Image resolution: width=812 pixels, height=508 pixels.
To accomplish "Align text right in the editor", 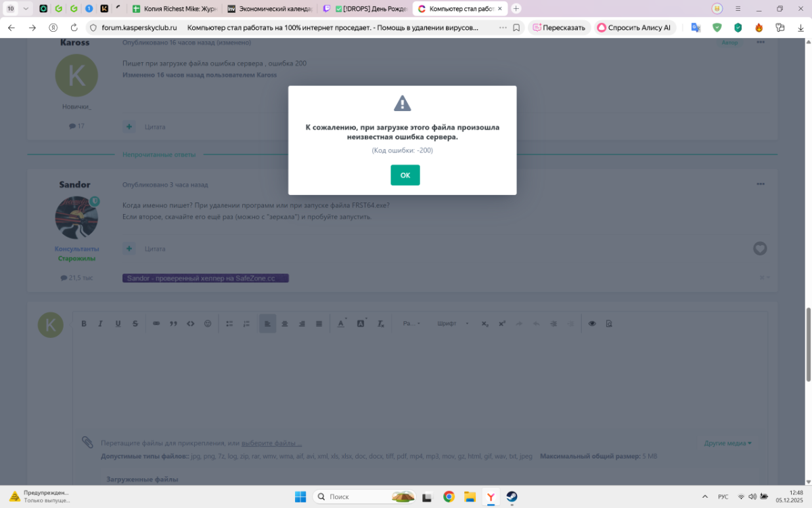I will (302, 324).
